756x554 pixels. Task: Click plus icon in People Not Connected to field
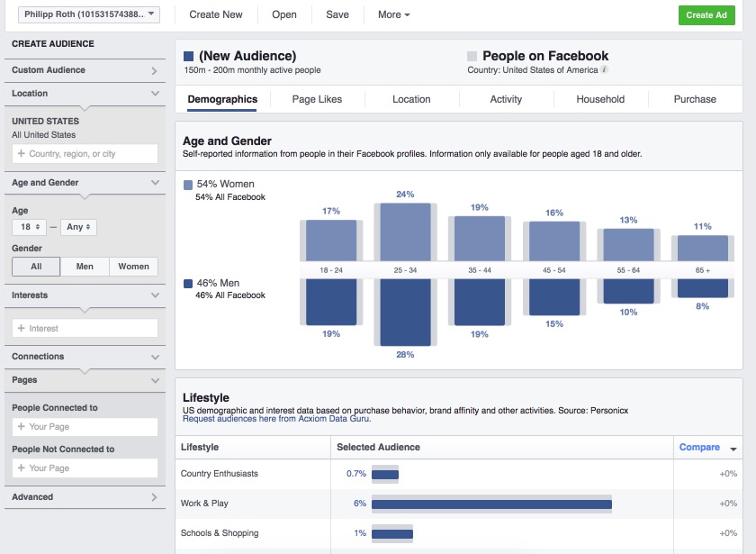click(22, 468)
